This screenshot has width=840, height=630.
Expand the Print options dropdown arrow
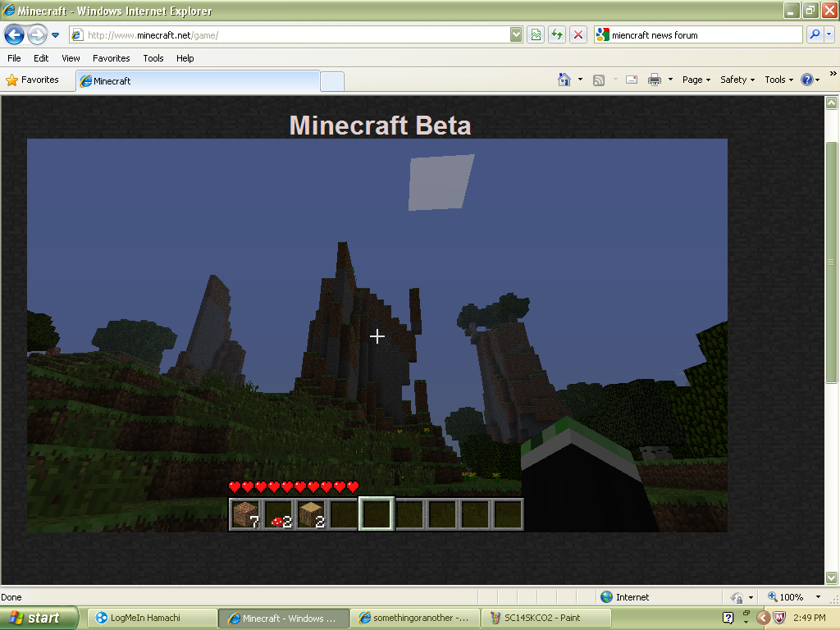point(670,80)
